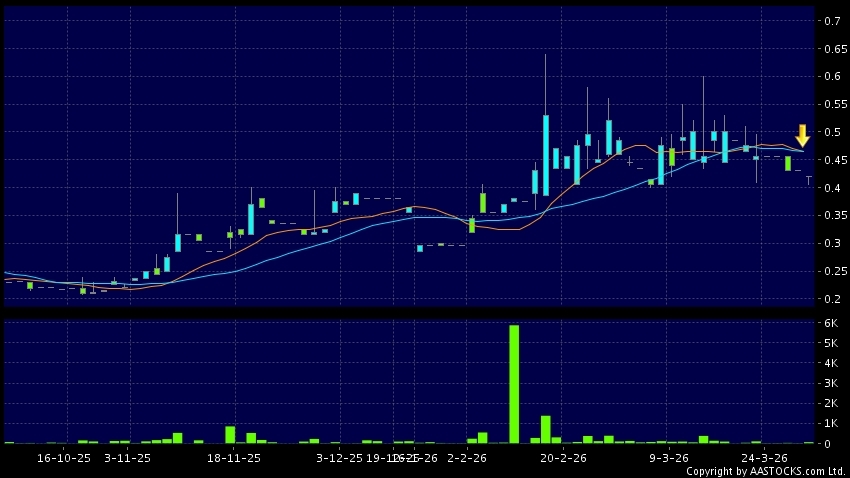Select the 24-3-26 date label
Screen dimensions: 850x478
[x=764, y=457]
